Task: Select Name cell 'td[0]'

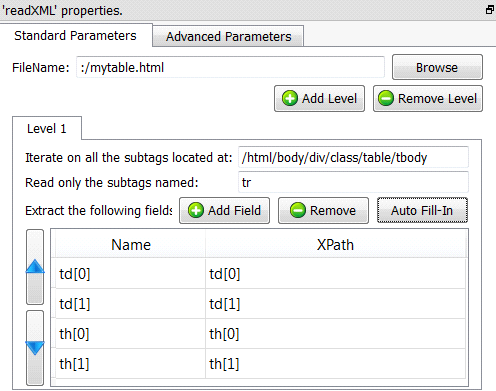Action: tap(130, 274)
